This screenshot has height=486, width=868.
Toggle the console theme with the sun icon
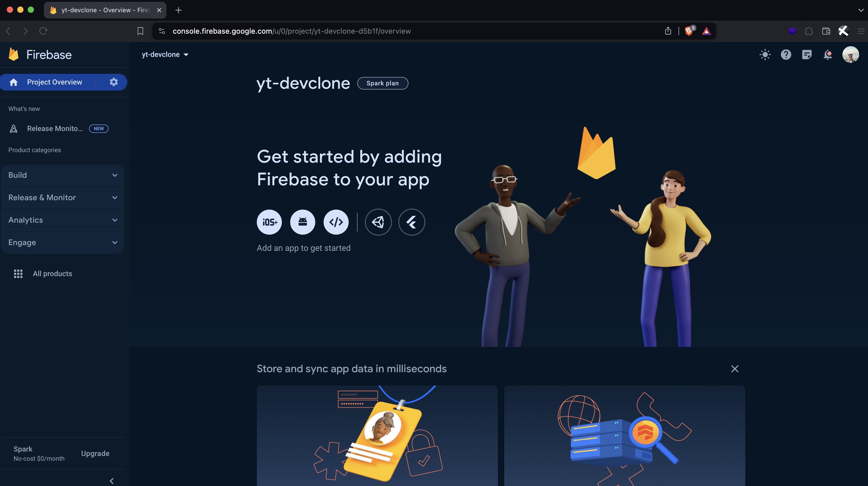tap(765, 55)
